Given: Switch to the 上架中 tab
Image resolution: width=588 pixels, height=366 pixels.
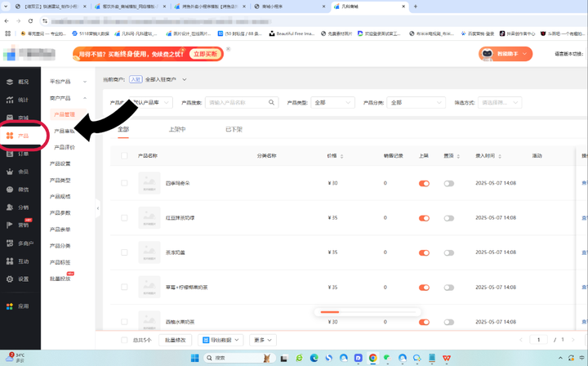Looking at the screenshot, I should point(177,129).
